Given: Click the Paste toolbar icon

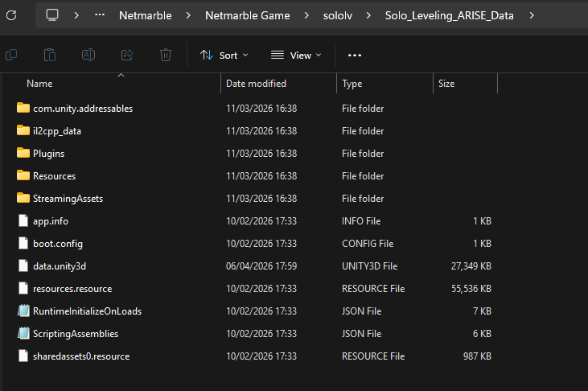Looking at the screenshot, I should point(50,55).
